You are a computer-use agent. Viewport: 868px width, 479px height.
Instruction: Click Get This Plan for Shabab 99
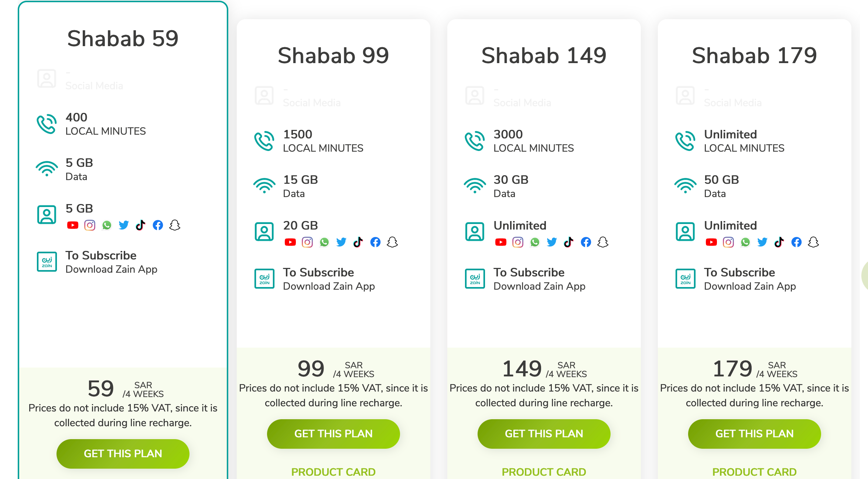click(x=334, y=434)
